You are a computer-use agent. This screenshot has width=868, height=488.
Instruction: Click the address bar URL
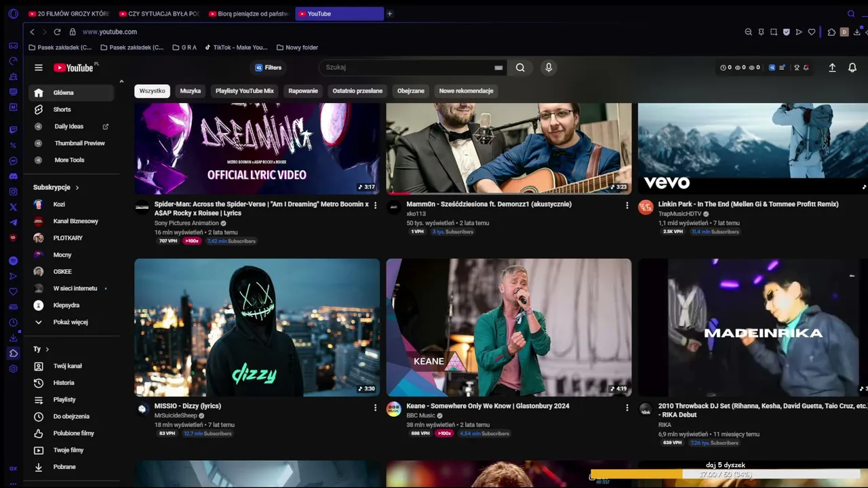(110, 32)
